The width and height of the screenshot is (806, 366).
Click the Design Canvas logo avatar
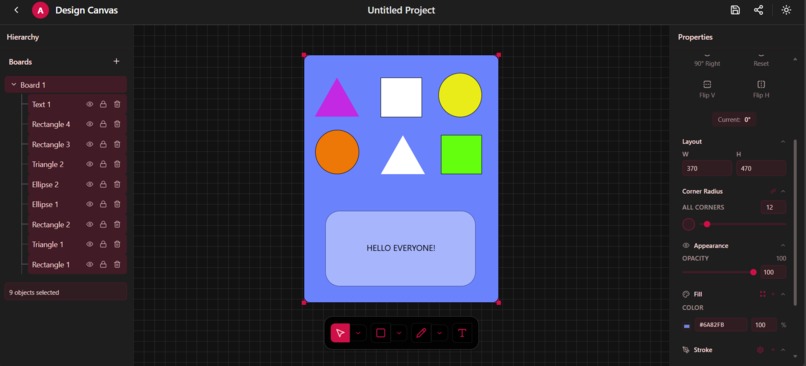coord(40,10)
